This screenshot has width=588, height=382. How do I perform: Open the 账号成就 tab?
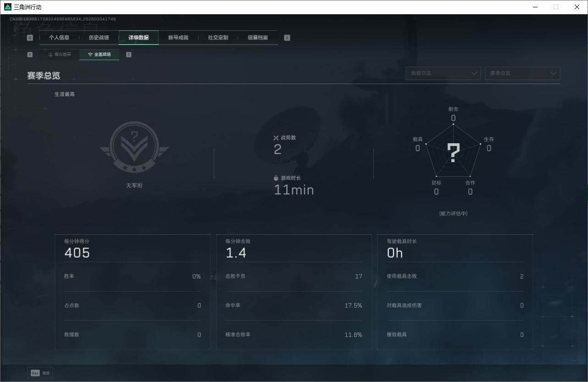coord(178,38)
